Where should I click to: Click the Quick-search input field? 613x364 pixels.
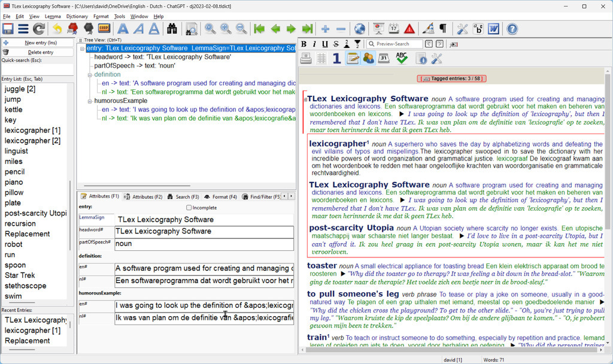click(38, 69)
